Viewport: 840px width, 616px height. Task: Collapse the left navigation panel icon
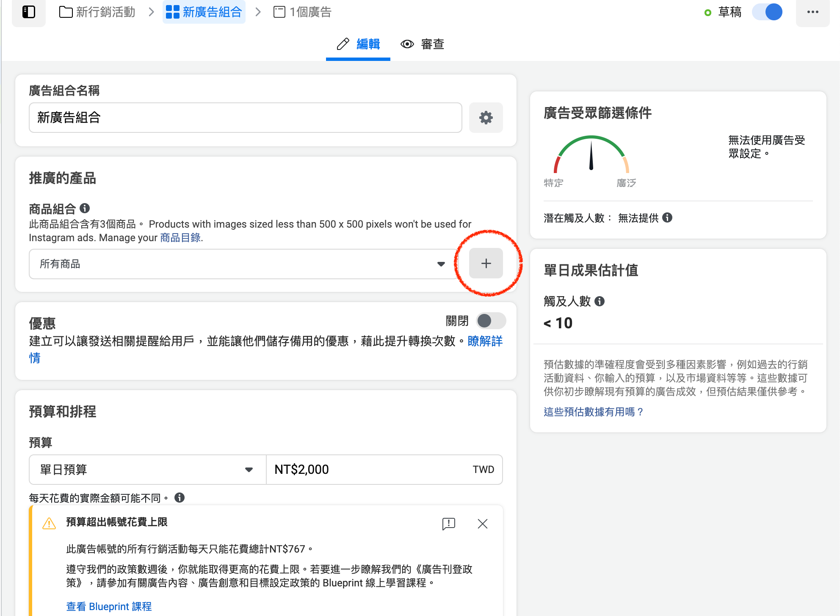click(29, 12)
